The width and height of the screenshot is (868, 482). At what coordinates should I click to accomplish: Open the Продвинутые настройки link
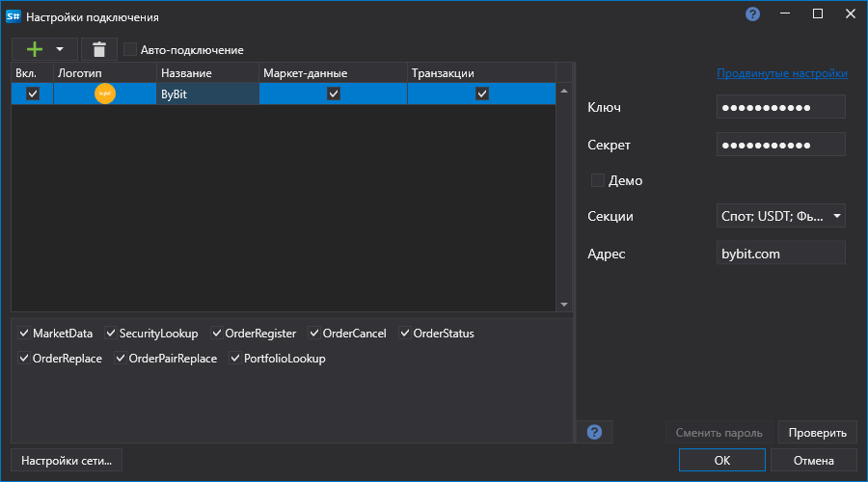click(781, 73)
